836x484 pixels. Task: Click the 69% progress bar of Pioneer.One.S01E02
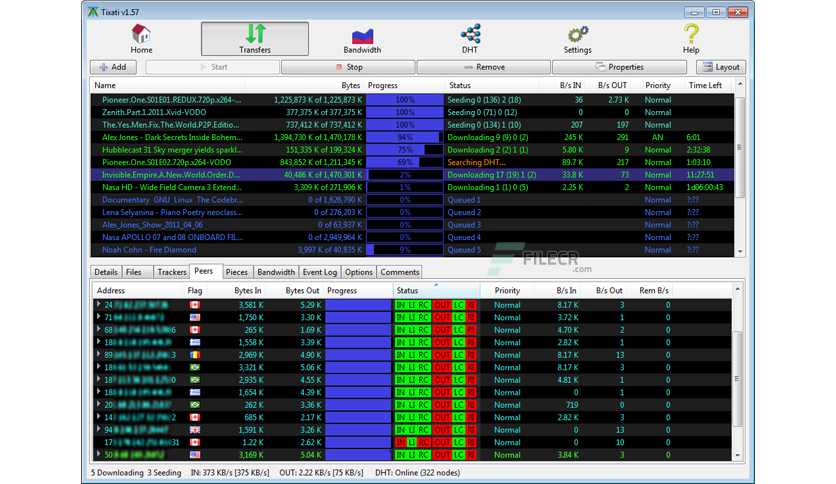click(405, 162)
